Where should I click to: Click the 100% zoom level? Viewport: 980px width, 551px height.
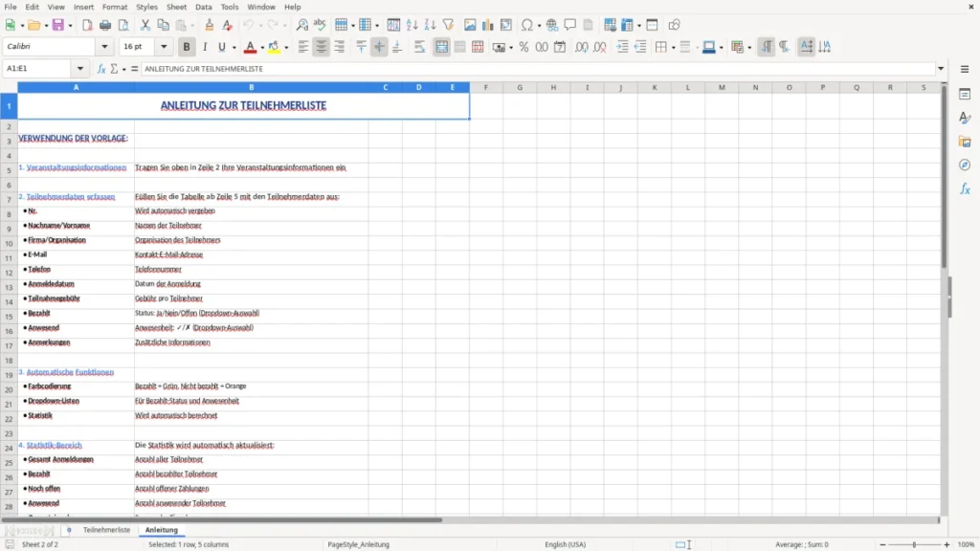tap(967, 544)
